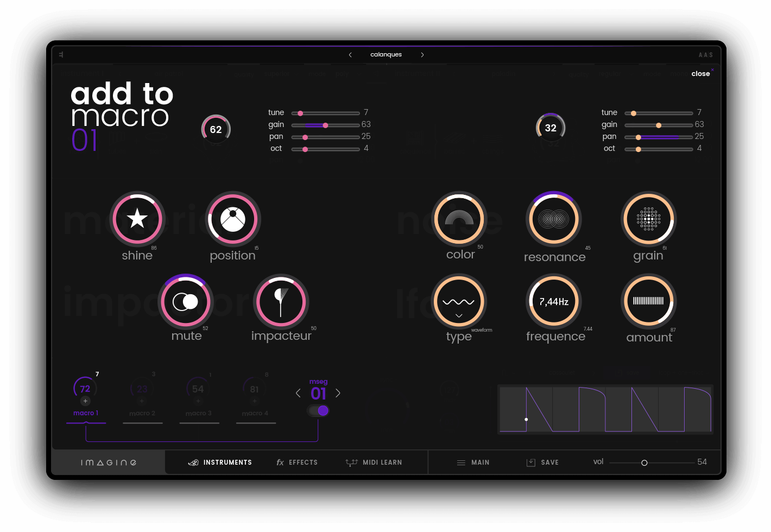The width and height of the screenshot is (771, 532).
Task: Select the amount knob
Action: [x=648, y=301]
